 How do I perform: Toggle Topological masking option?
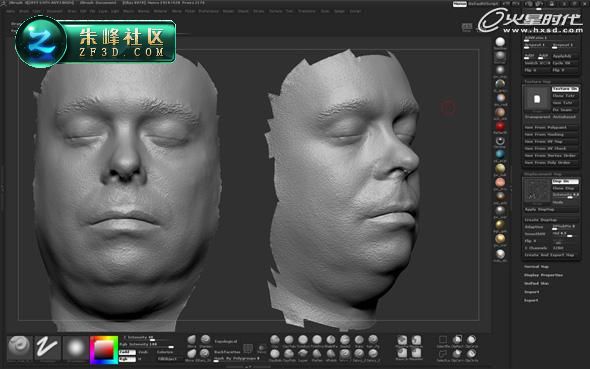[226, 342]
